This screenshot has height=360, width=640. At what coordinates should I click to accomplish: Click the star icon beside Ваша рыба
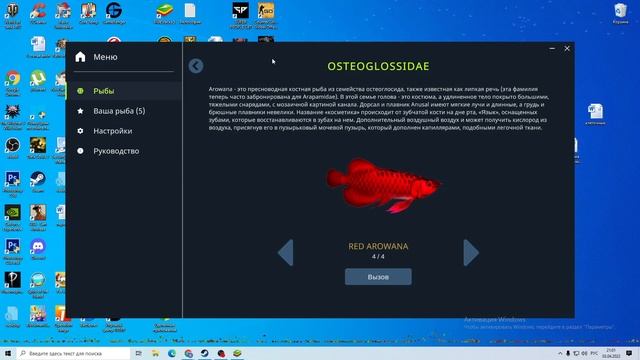[x=80, y=111]
